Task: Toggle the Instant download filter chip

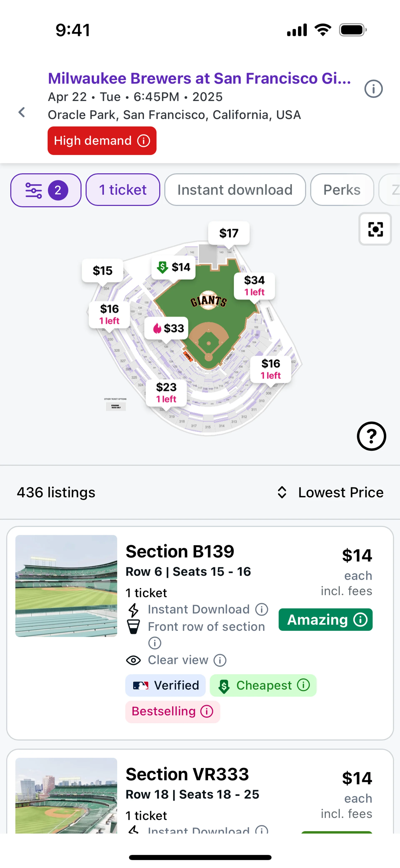Action: 235,190
